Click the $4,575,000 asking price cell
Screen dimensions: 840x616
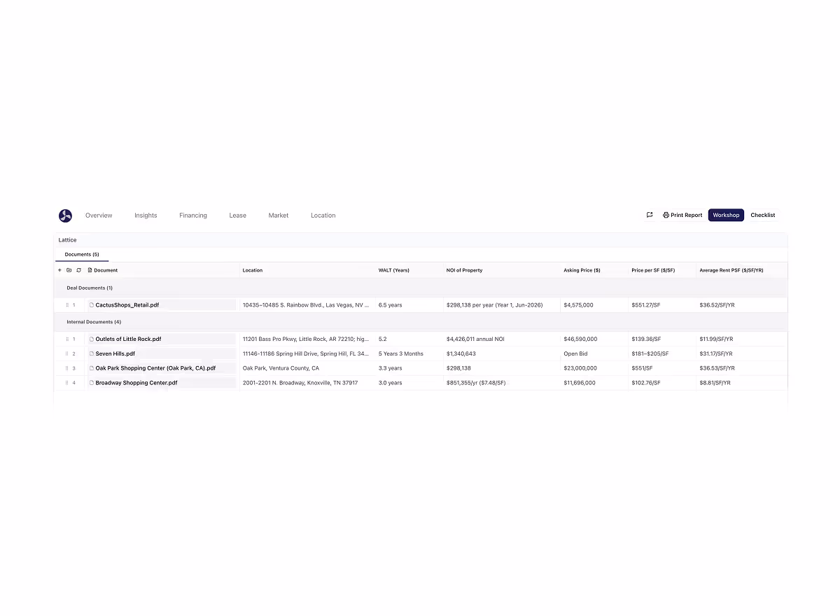(x=594, y=305)
